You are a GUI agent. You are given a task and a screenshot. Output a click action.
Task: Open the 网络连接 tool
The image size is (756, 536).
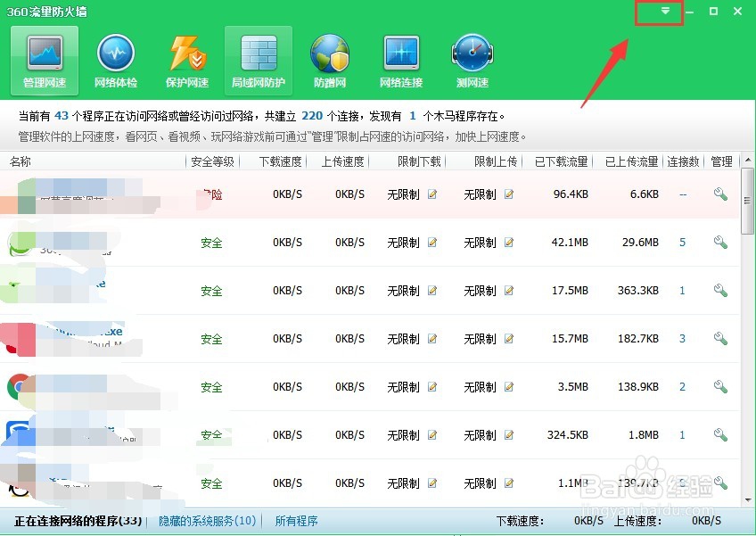pyautogui.click(x=401, y=61)
